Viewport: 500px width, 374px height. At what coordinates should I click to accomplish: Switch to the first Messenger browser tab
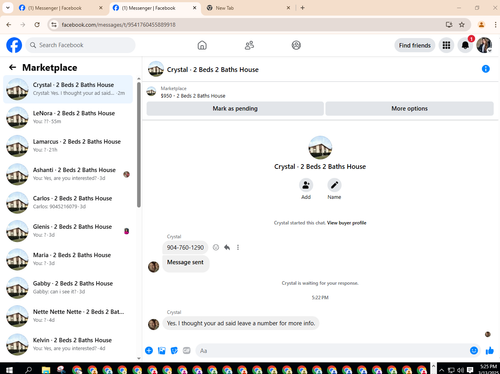tap(61, 8)
